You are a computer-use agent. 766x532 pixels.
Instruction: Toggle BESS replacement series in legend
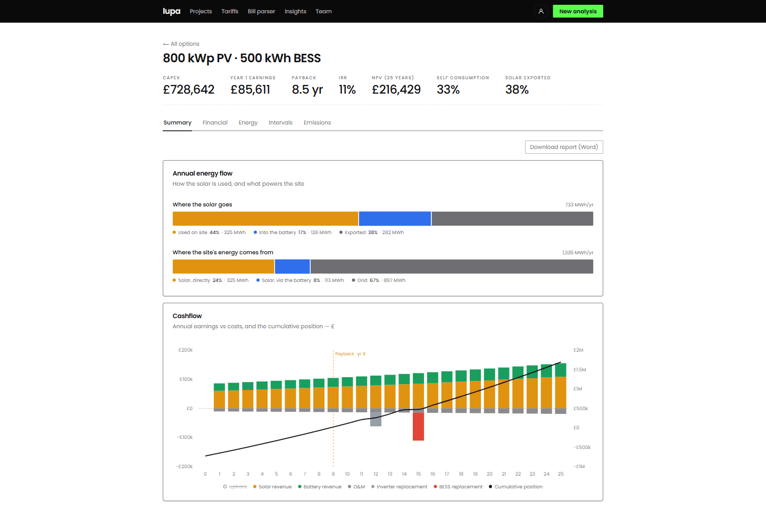coord(458,487)
